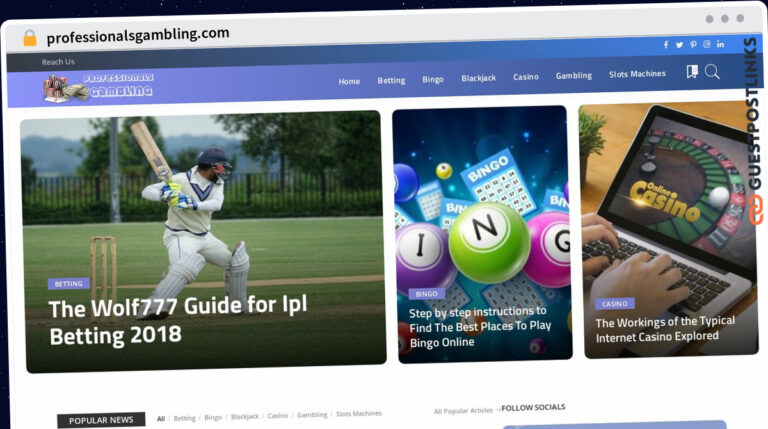This screenshot has width=768, height=429.
Task: Open the search magnifier icon
Action: pos(712,72)
